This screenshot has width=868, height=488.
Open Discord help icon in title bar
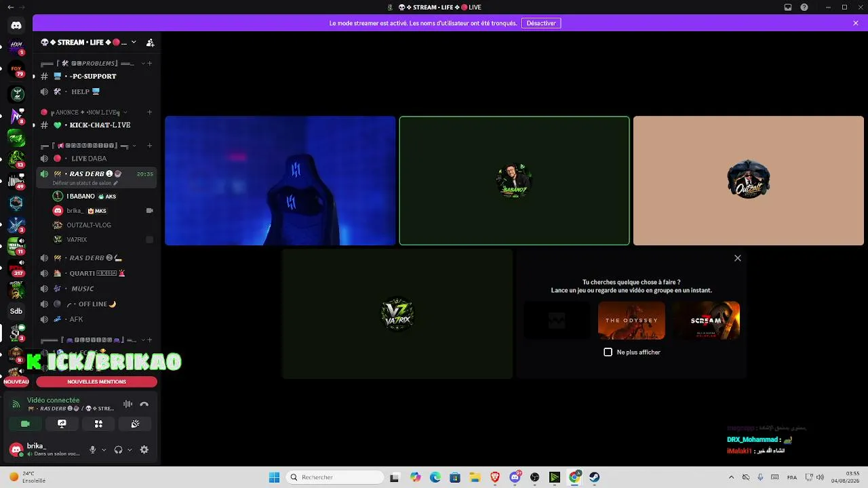click(804, 7)
